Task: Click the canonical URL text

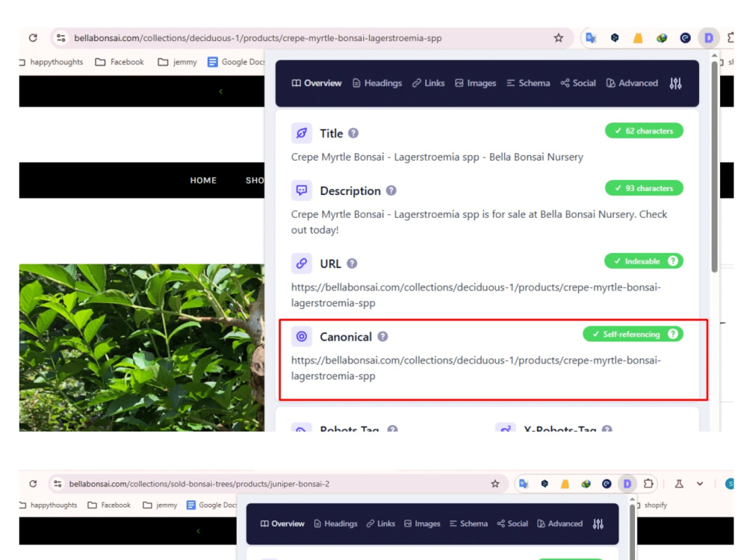Action: point(476,368)
